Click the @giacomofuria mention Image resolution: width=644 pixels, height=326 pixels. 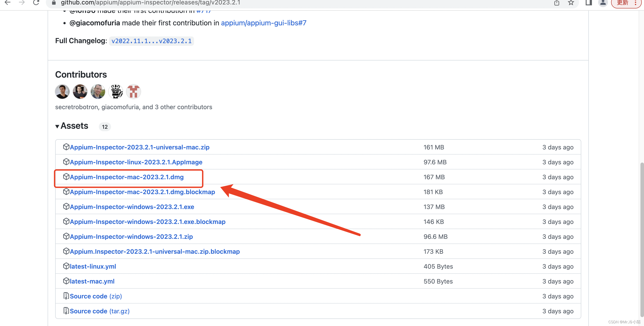95,23
